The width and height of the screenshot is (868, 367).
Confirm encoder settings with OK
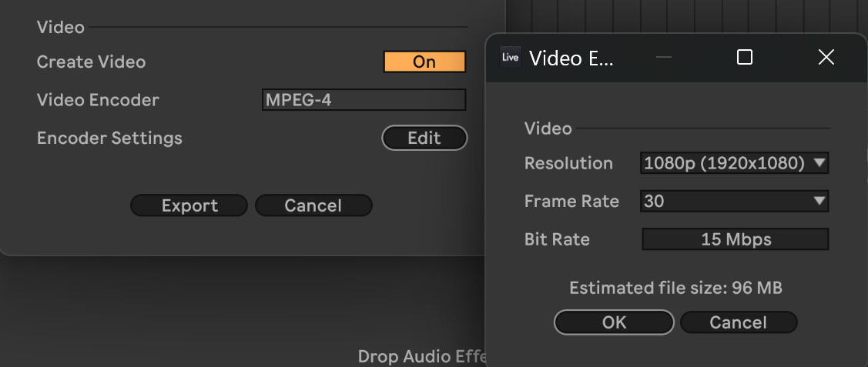614,322
